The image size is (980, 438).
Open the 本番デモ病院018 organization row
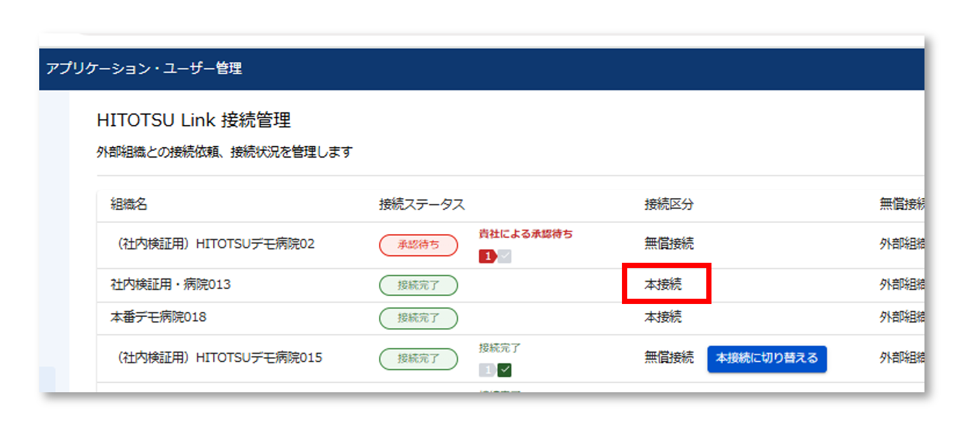click(158, 318)
